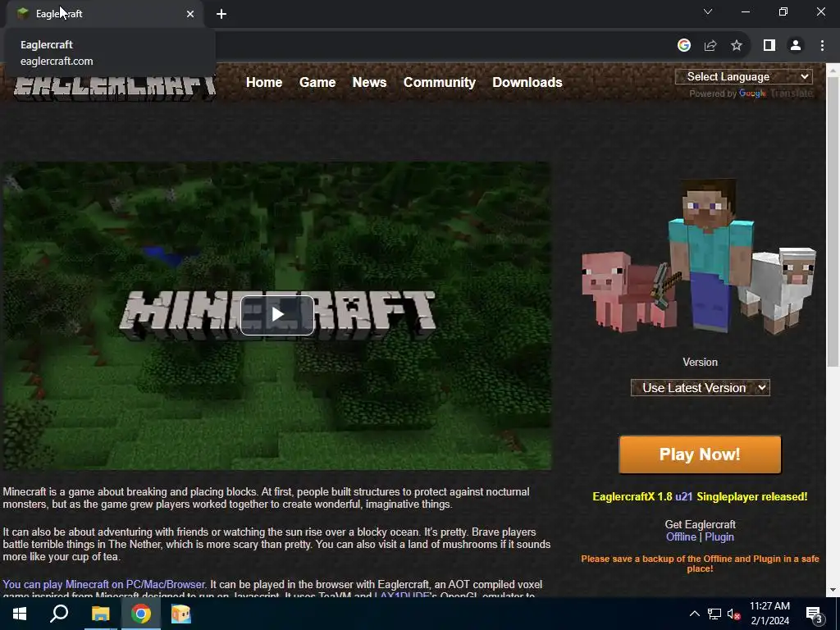840x630 pixels.
Task: Show hidden system tray icons
Action: (694, 614)
